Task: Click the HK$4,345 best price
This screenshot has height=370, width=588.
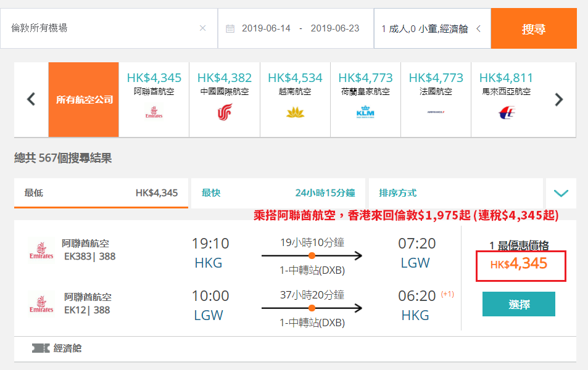Action: 519,263
